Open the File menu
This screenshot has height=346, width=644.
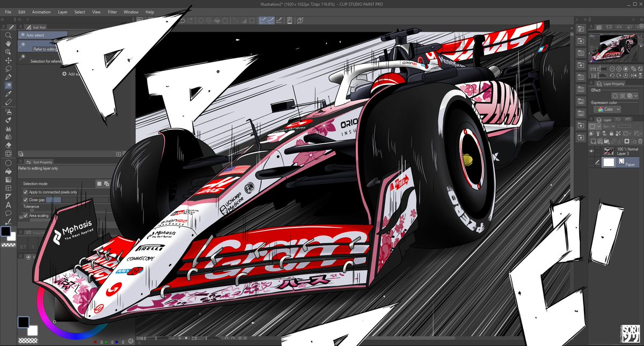pos(8,12)
